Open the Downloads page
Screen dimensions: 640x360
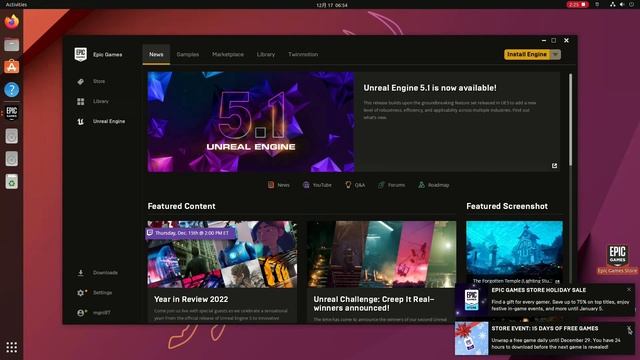98,272
